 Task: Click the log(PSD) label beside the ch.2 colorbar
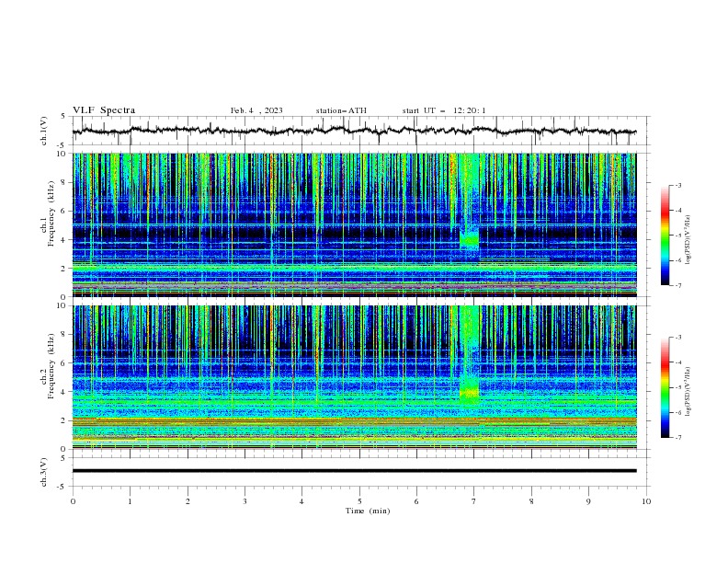688,391
